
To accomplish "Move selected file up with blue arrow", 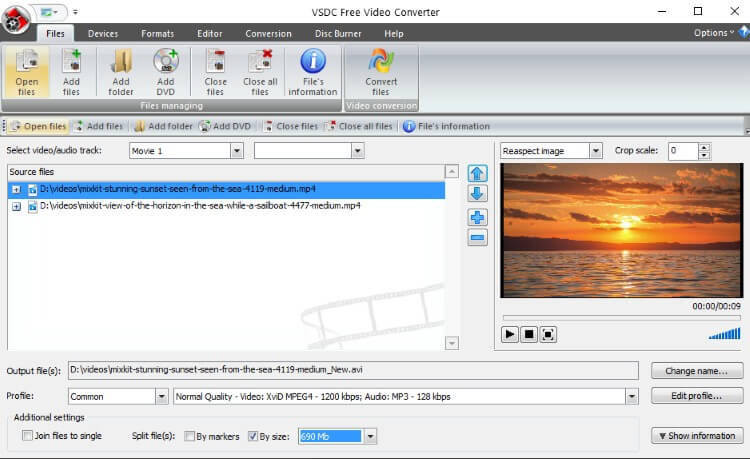I will click(477, 173).
